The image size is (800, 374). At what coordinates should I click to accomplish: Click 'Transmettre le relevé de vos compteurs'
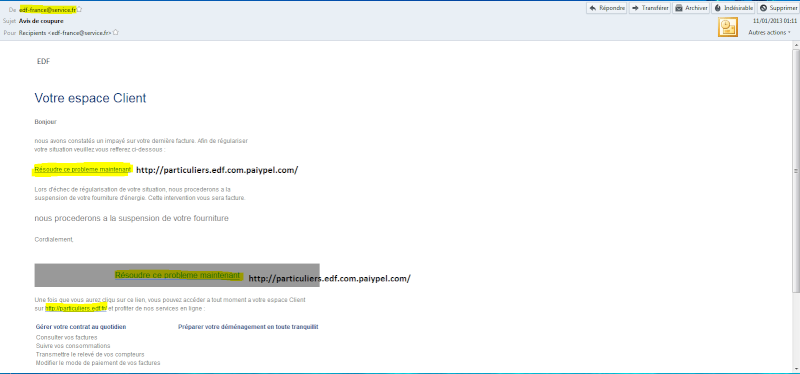[x=90, y=354]
